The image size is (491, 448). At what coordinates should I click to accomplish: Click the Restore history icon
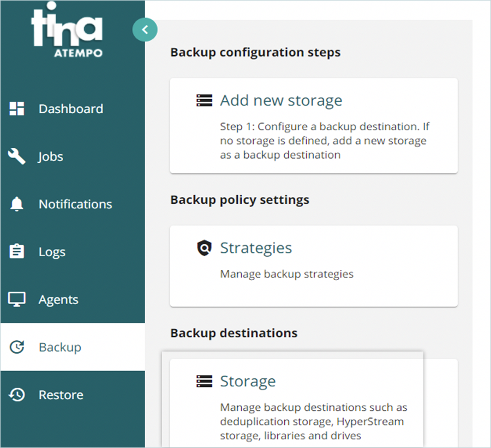(17, 395)
